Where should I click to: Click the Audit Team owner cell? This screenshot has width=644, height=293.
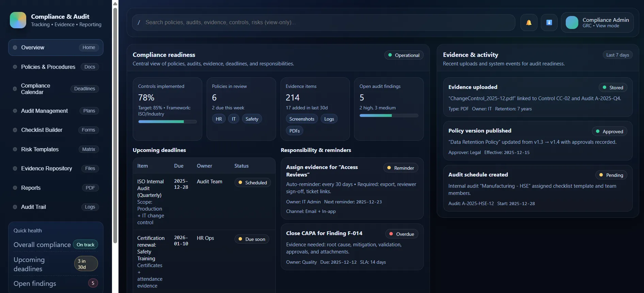click(209, 182)
